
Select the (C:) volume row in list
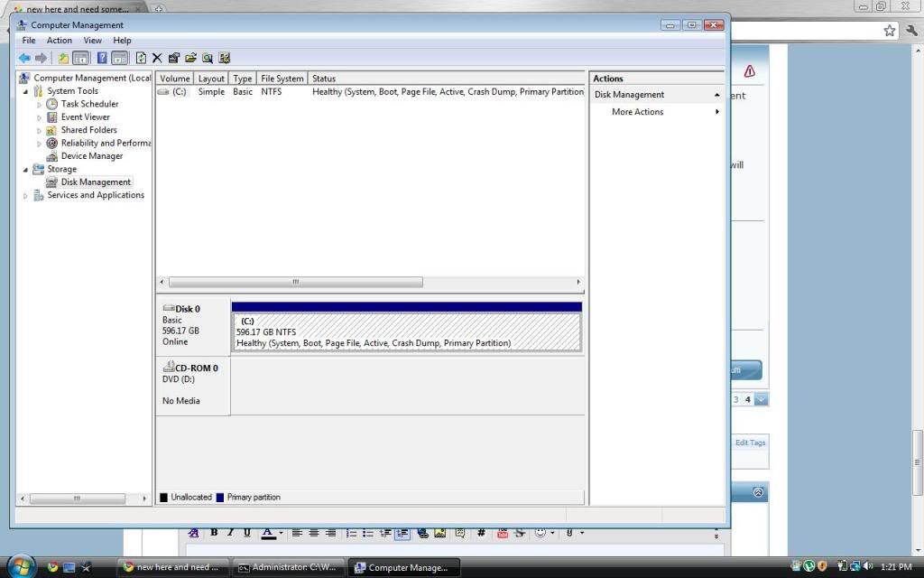(371, 92)
